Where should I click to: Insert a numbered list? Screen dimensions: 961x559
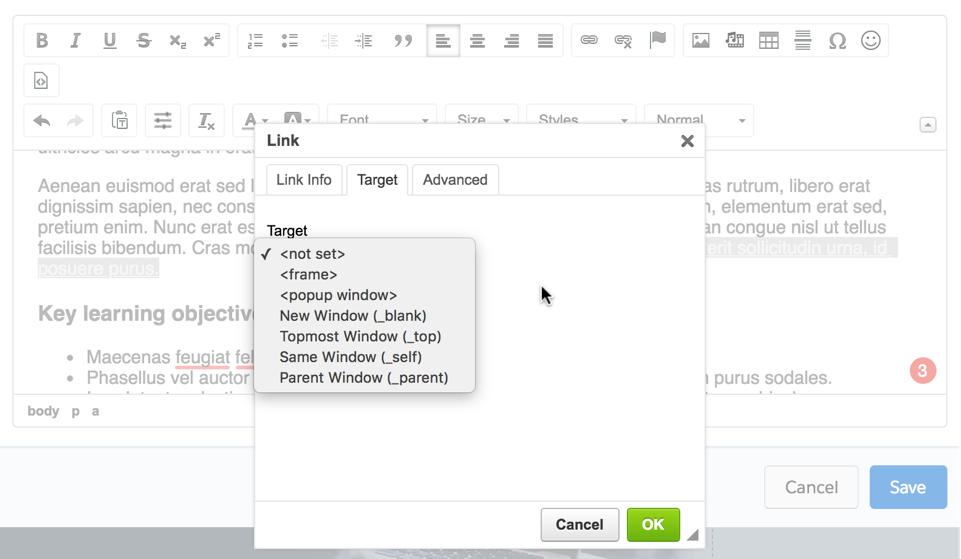point(255,41)
